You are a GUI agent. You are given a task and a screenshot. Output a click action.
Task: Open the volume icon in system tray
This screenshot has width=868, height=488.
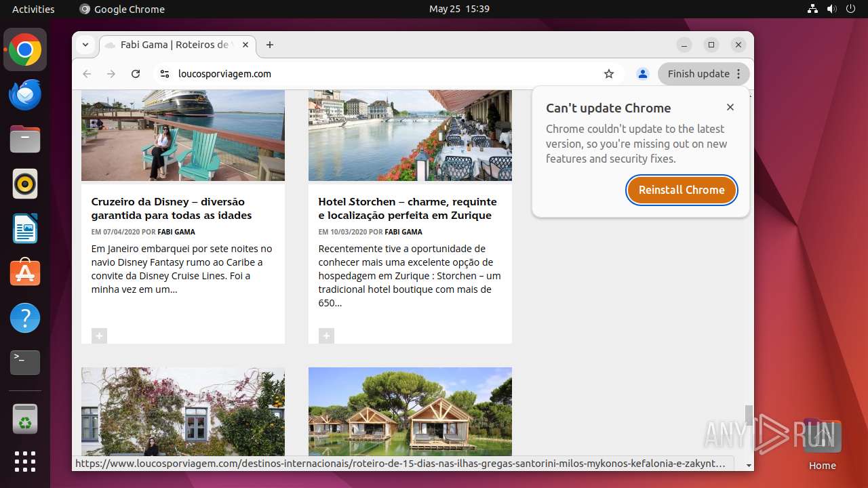(832, 9)
